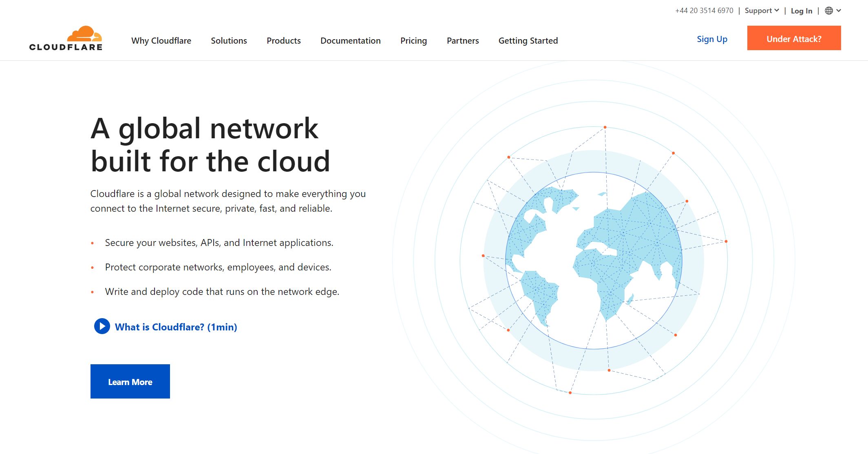Open Getting Started
Image resolution: width=868 pixels, height=454 pixels.
[x=528, y=41]
